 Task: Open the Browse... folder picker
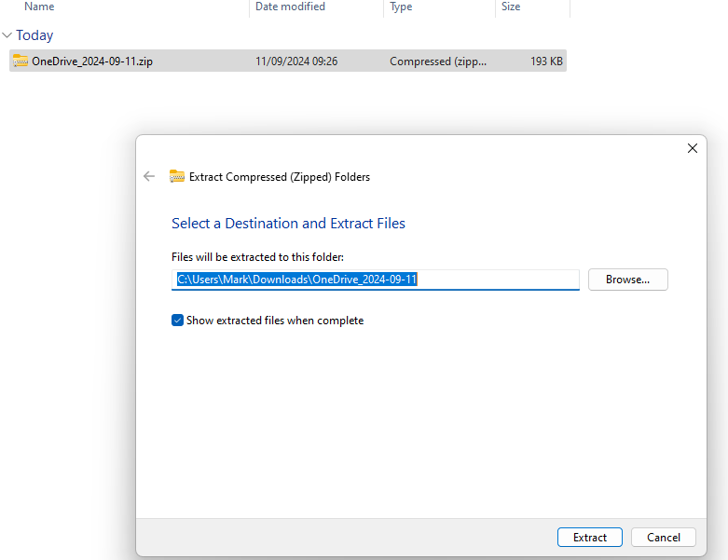[x=627, y=280]
